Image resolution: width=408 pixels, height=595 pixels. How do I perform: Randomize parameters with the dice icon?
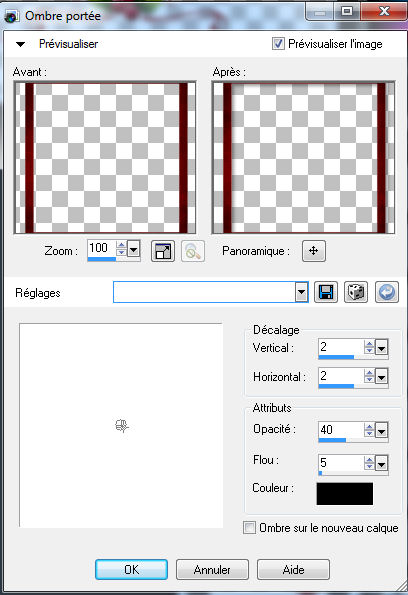356,292
